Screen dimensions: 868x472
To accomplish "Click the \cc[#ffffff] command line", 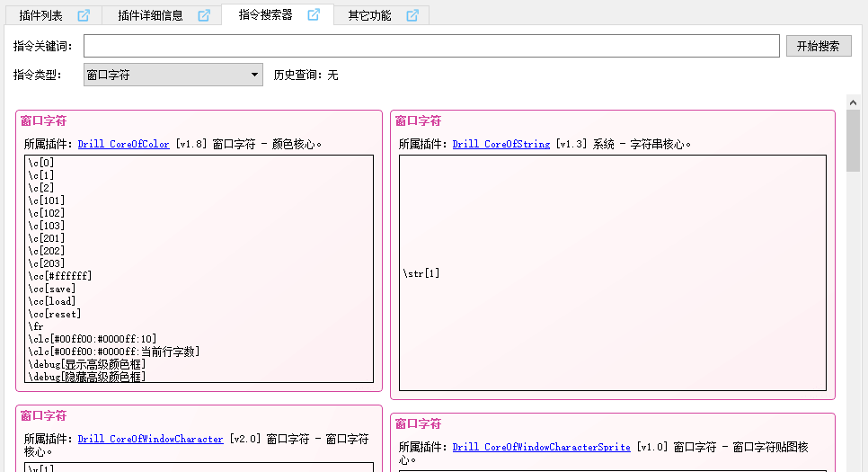I will 60,276.
